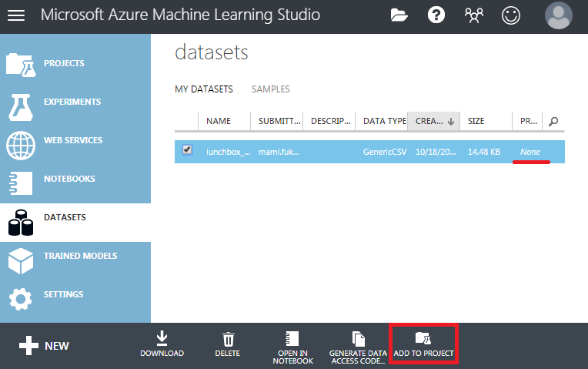Click the Web Services globe icon
Screen dimensions: 588x369
coord(21,146)
